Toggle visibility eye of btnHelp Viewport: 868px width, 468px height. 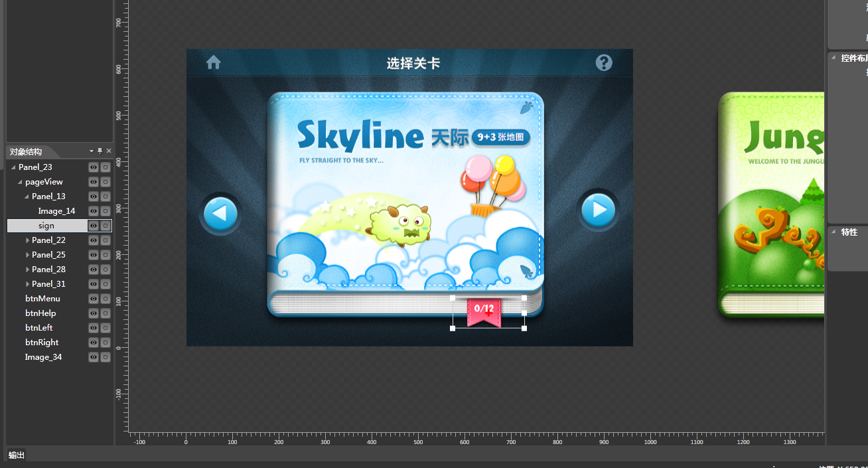[94, 313]
